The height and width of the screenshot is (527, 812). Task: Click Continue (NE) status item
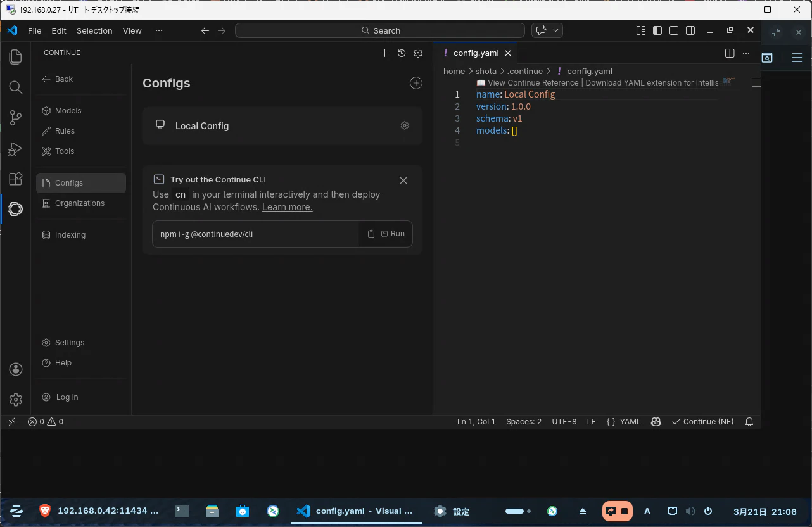[702, 422]
